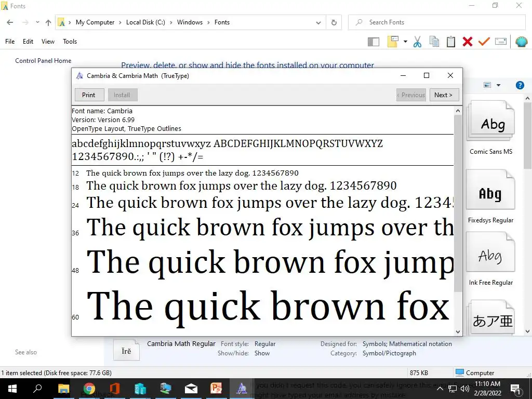Open the Windows Start menu
Image resolution: width=532 pixels, height=399 pixels.
pyautogui.click(x=12, y=389)
